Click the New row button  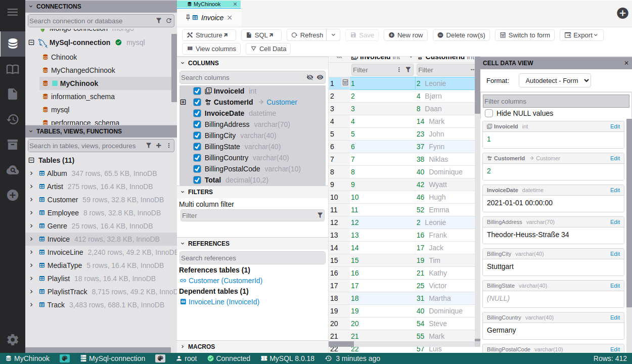405,35
